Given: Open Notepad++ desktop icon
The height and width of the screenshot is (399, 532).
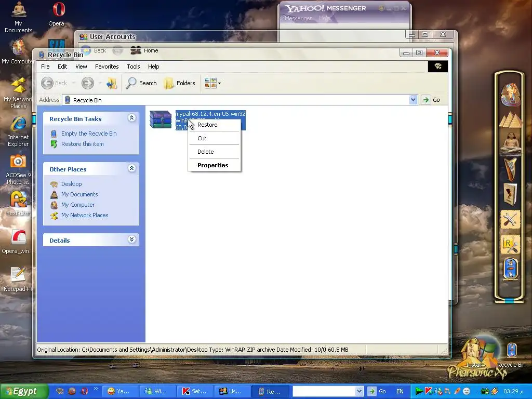Looking at the screenshot, I should coord(18,279).
